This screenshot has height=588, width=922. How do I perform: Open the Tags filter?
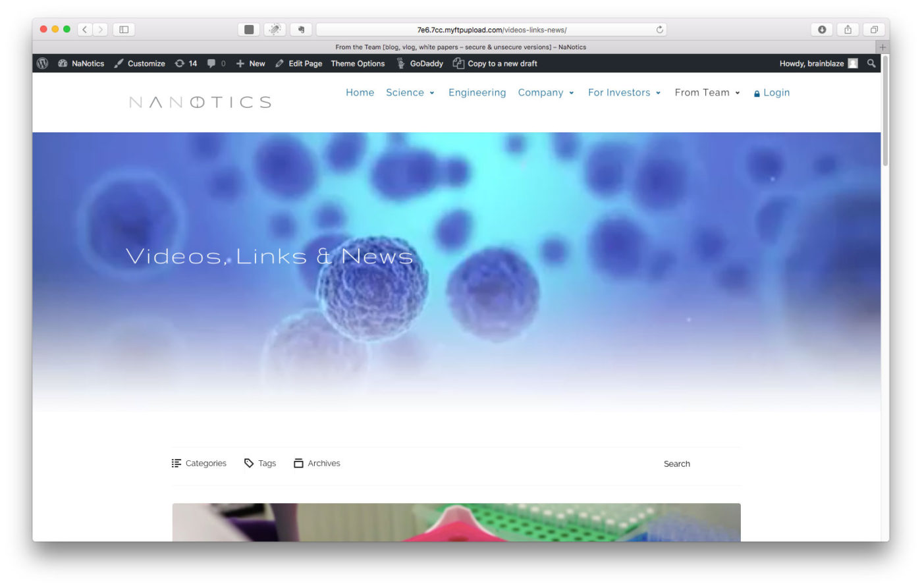[x=259, y=463]
